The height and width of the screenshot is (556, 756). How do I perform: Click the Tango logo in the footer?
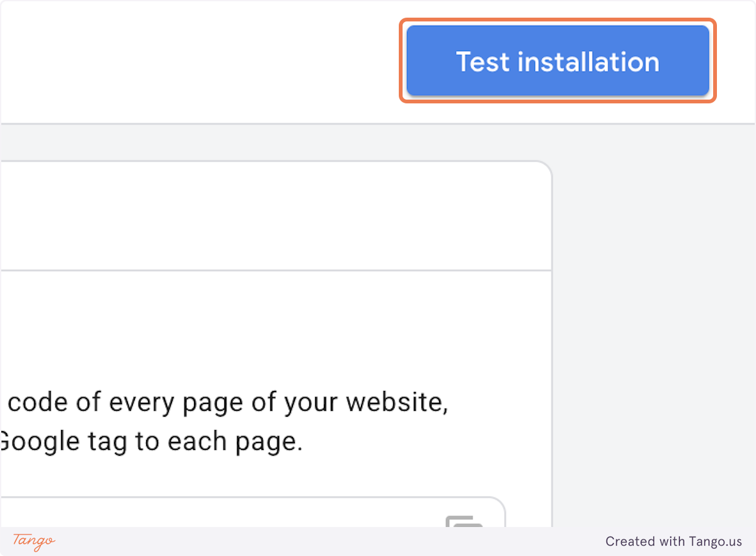point(33,542)
